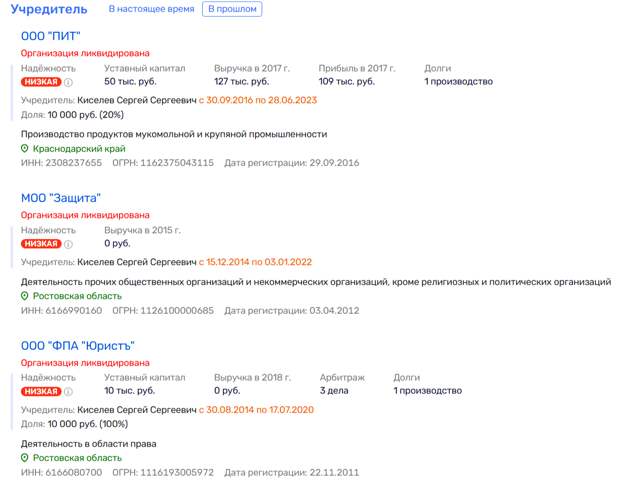This screenshot has width=620, height=482.
Task: Select the "В прошлом" tab
Action: coord(231,9)
